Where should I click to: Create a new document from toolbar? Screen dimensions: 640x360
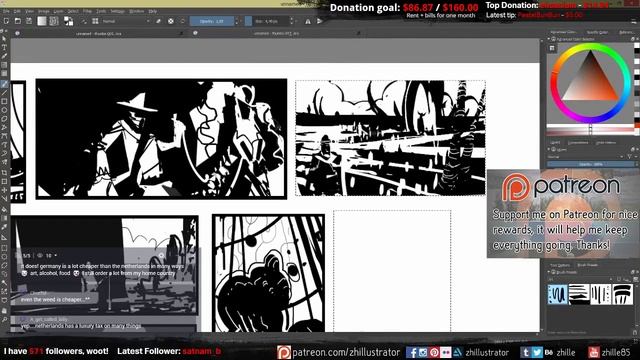pyautogui.click(x=6, y=21)
